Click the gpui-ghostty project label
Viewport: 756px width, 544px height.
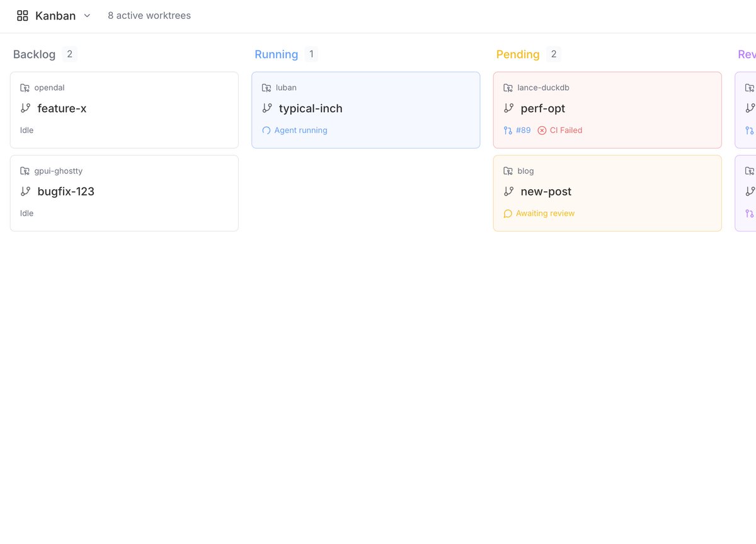58,171
